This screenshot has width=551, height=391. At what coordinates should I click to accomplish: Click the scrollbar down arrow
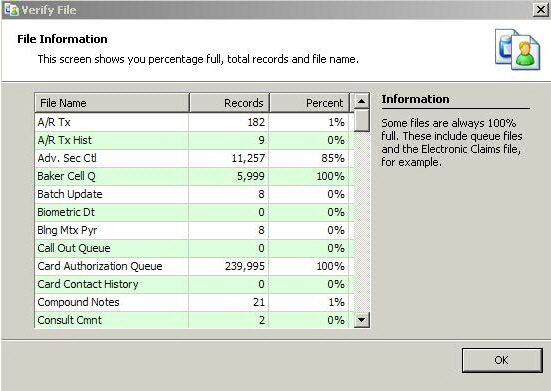[361, 320]
